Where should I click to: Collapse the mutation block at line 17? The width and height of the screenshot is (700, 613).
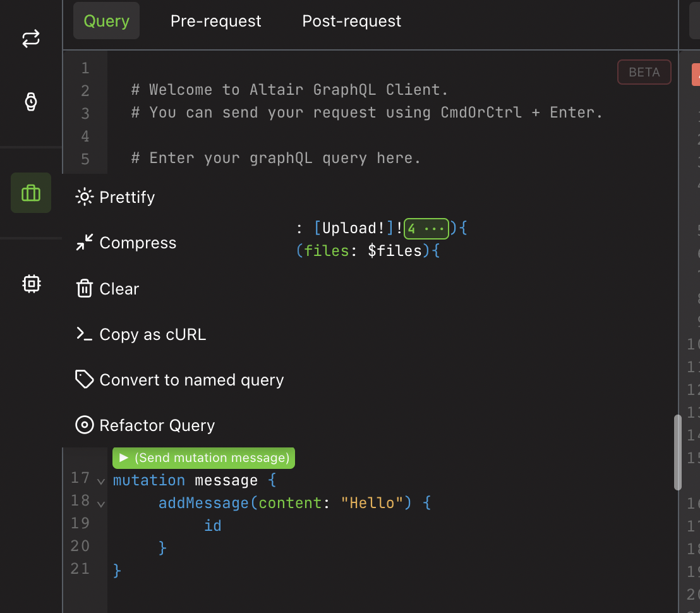click(101, 482)
